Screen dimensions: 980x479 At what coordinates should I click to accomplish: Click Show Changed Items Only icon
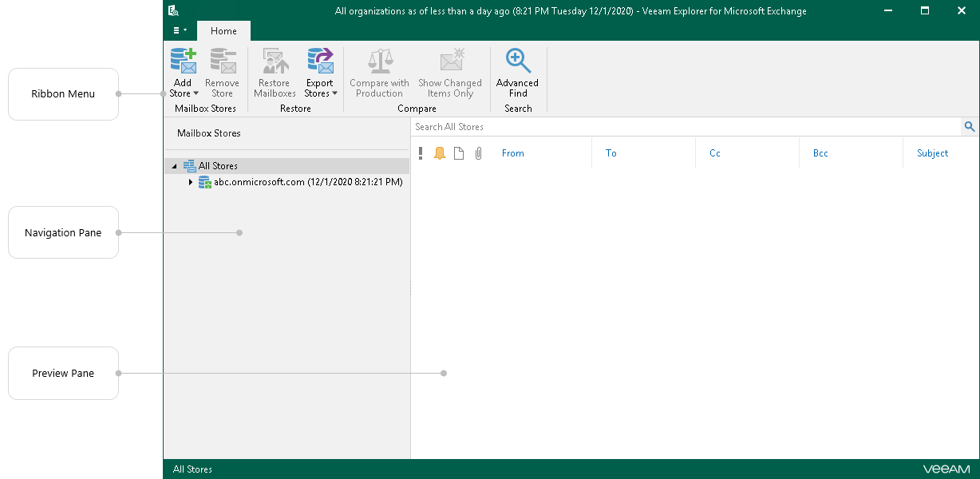[452, 61]
